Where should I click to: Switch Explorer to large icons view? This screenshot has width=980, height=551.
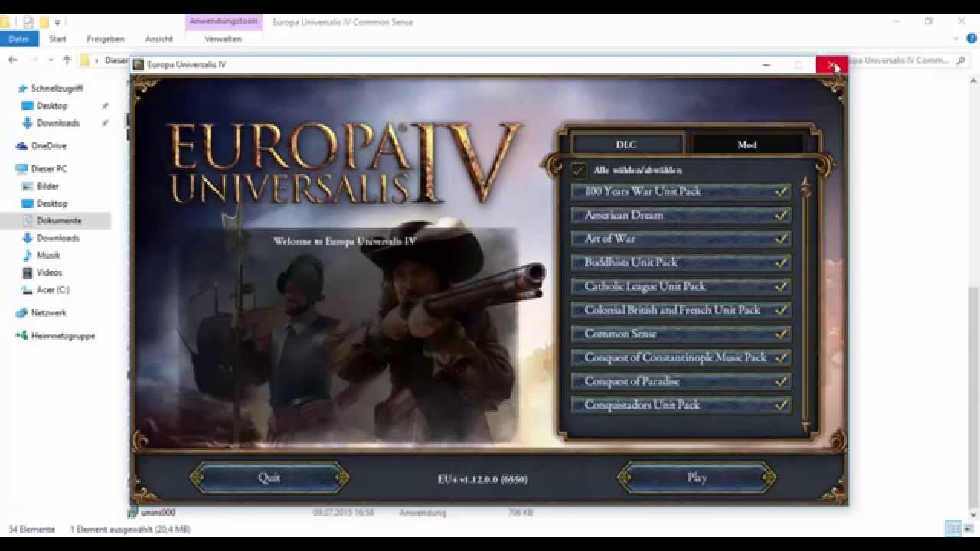(969, 529)
